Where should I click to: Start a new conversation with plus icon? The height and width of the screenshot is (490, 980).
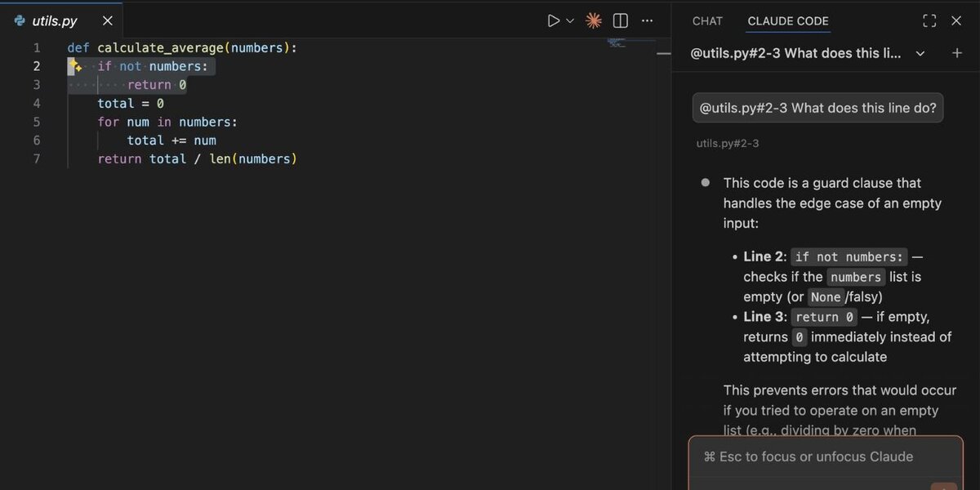point(957,53)
